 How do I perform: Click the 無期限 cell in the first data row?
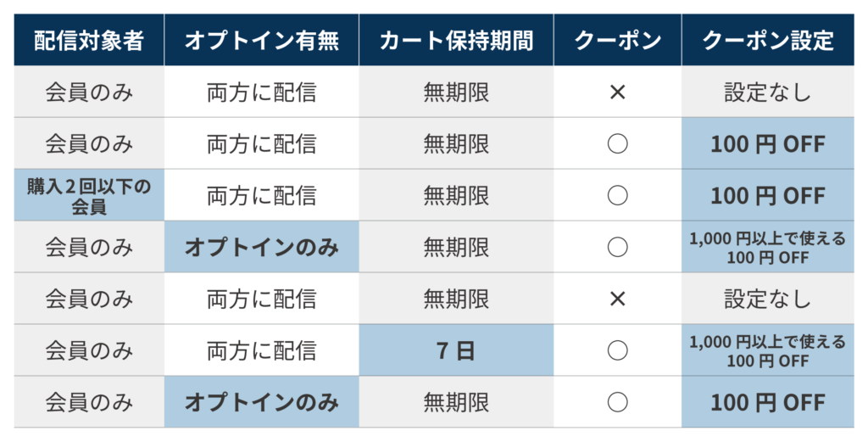tap(456, 92)
